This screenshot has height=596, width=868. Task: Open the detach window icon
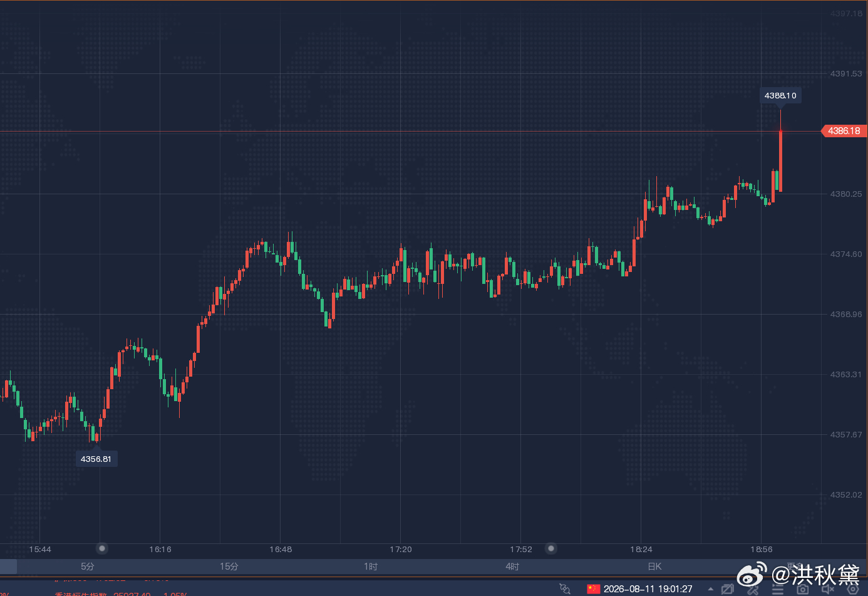pyautogui.click(x=727, y=589)
